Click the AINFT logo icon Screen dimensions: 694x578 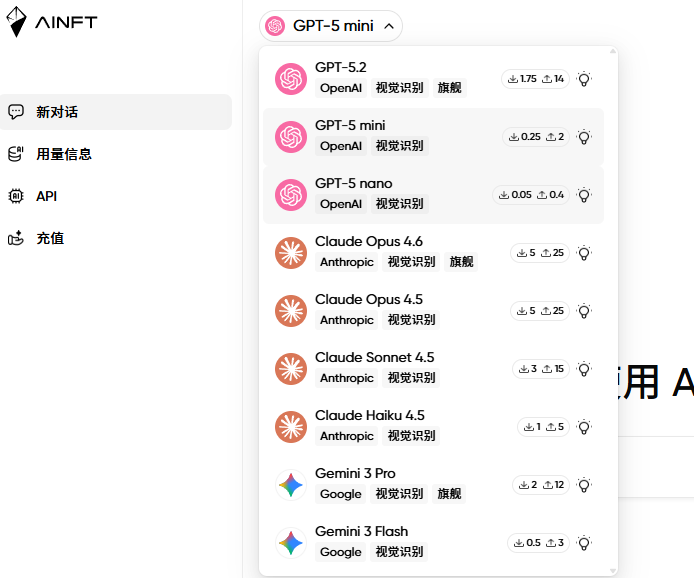pos(18,21)
